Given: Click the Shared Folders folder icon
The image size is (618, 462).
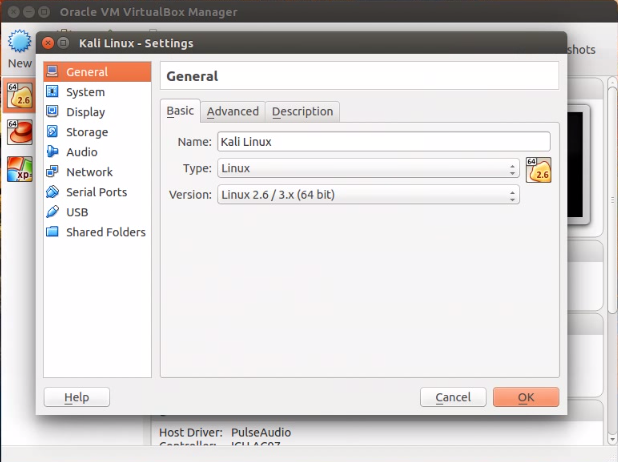Looking at the screenshot, I should click(52, 232).
